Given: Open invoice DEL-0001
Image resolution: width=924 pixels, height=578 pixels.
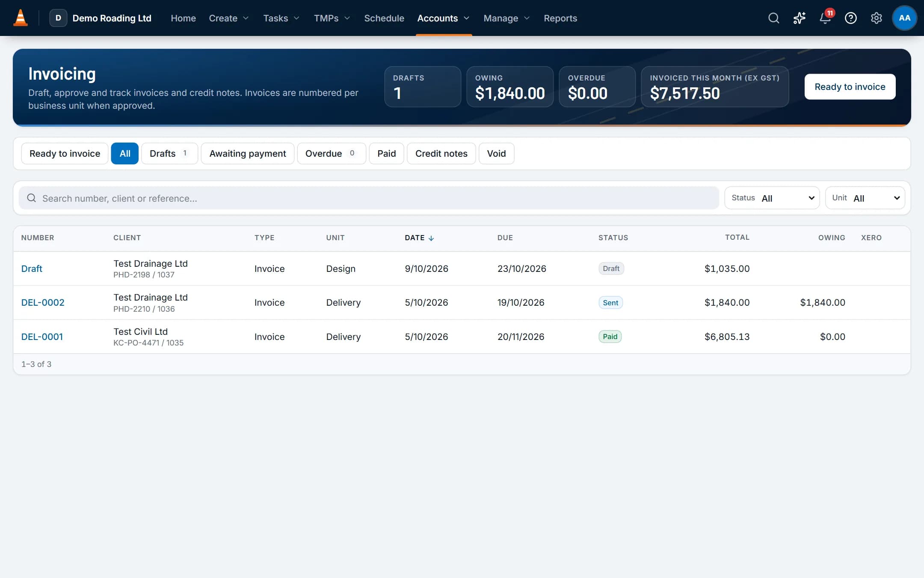Looking at the screenshot, I should point(42,337).
